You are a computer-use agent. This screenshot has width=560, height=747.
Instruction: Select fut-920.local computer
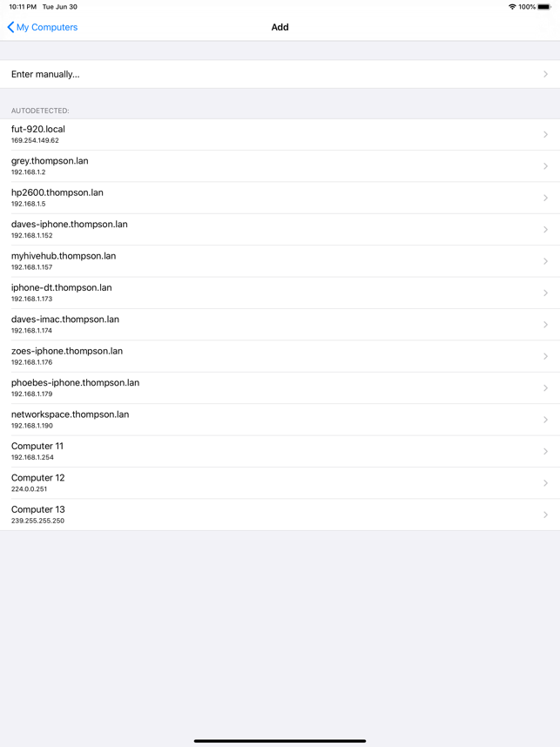(x=280, y=134)
